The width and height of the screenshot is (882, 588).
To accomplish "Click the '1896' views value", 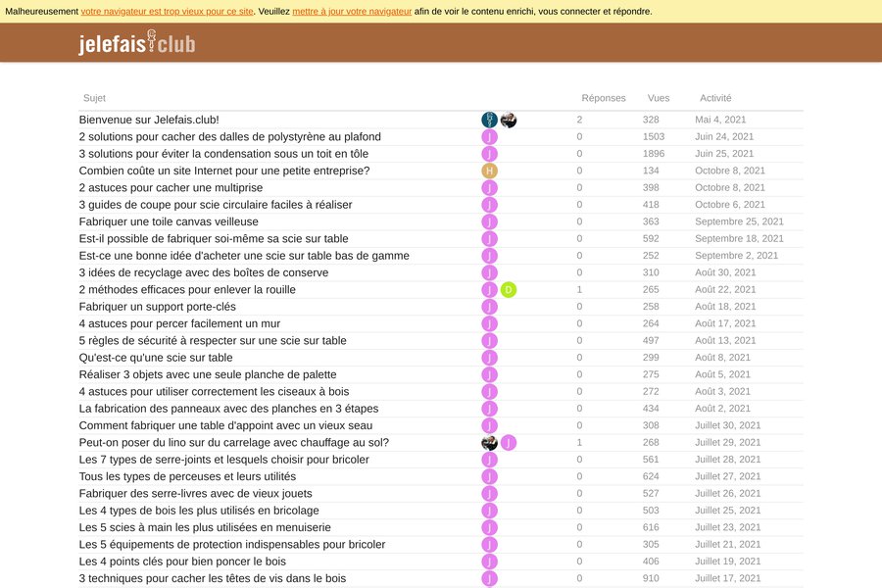I will tap(654, 154).
